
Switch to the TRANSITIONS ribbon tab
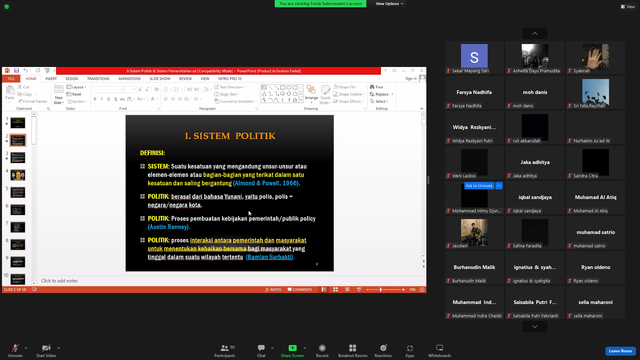98,78
